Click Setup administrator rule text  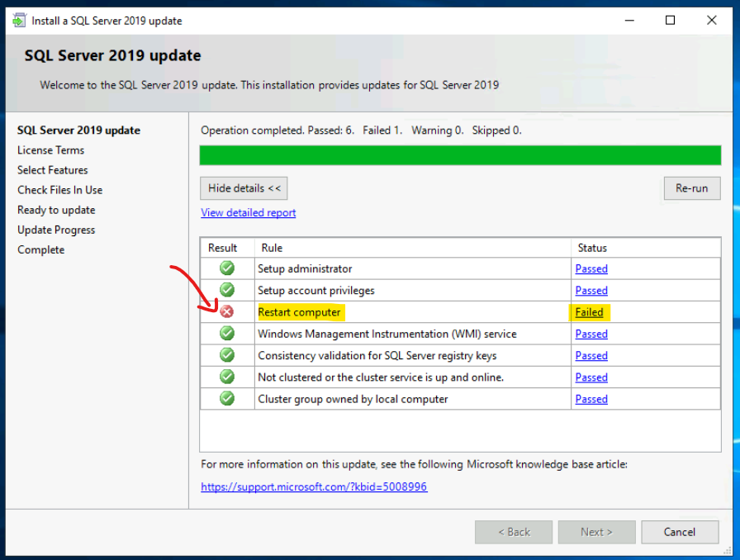(305, 268)
